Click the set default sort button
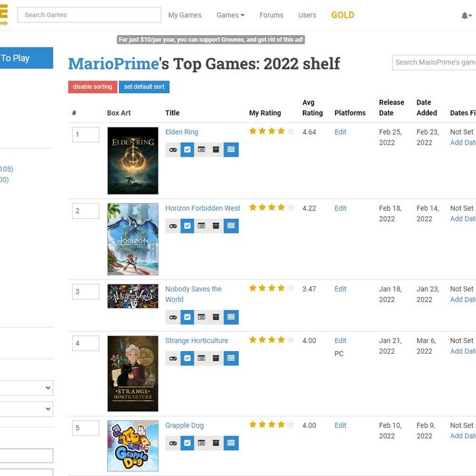Screen dimensions: 476x476 coord(144,87)
